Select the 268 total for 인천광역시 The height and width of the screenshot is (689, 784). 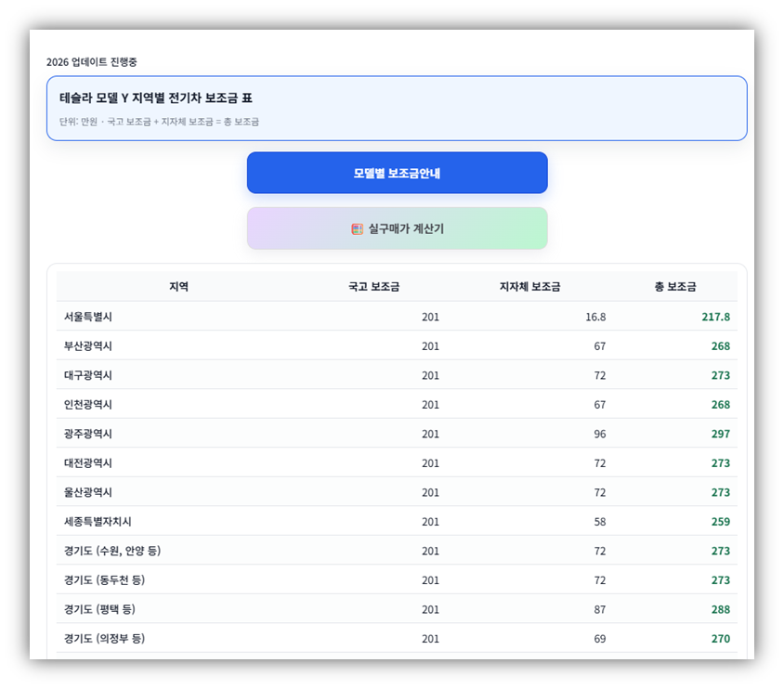[721, 405]
